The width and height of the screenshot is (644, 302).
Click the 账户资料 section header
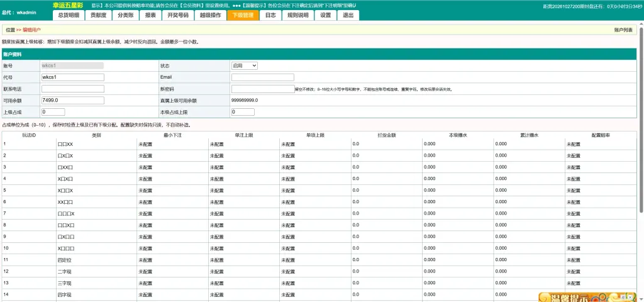click(x=319, y=54)
